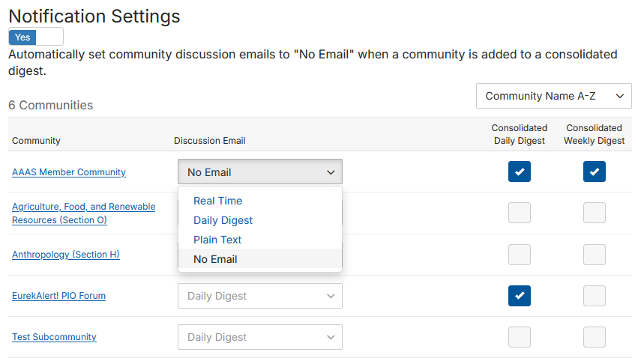Pick Plain Text in the dropdown list

pyautogui.click(x=217, y=240)
